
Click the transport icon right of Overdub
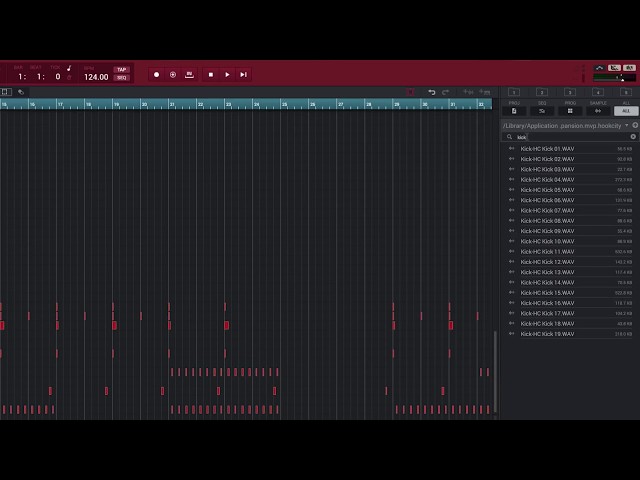189,75
